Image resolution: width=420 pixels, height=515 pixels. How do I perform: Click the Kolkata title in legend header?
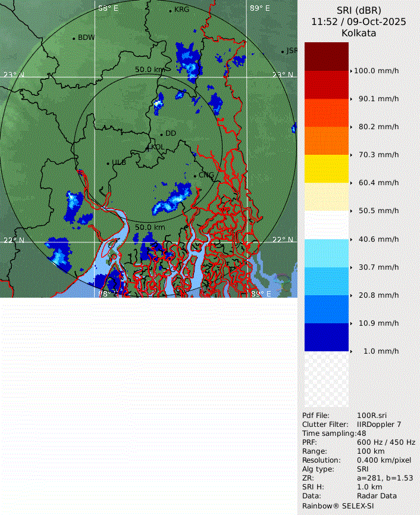(358, 33)
